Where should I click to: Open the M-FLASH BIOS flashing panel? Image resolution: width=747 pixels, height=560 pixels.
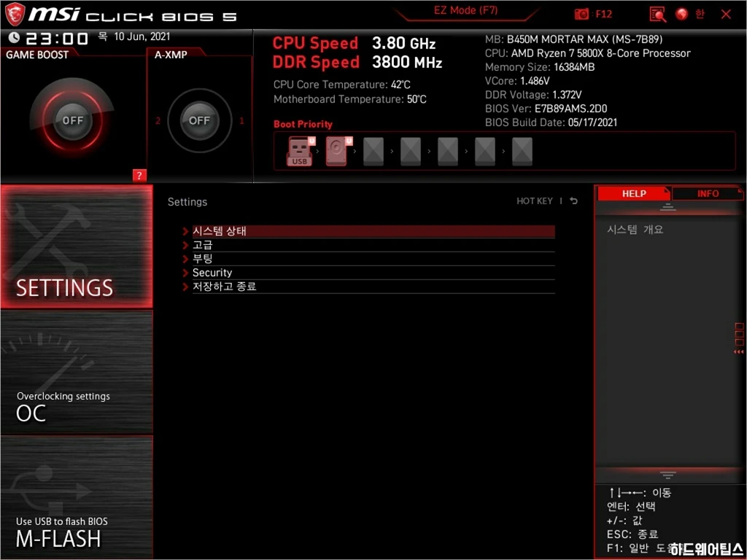[77, 497]
